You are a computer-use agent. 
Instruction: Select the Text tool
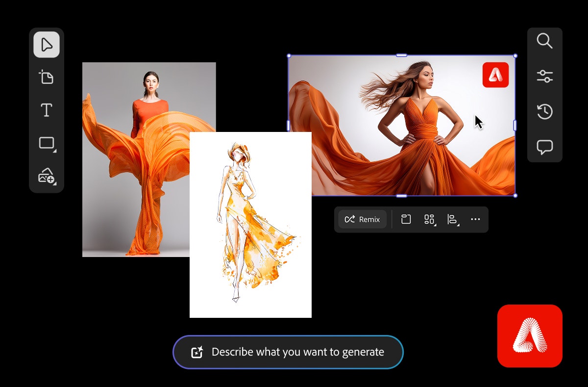(46, 110)
